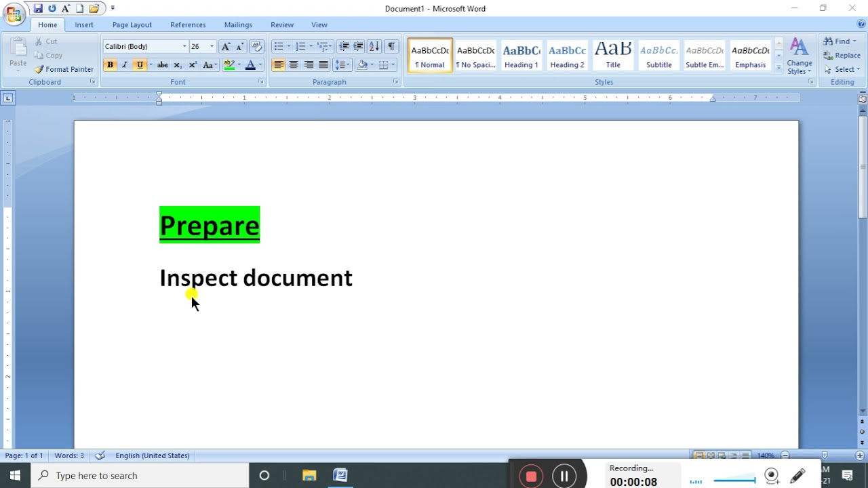Toggle Superscript formatting
868x488 pixels.
[193, 65]
